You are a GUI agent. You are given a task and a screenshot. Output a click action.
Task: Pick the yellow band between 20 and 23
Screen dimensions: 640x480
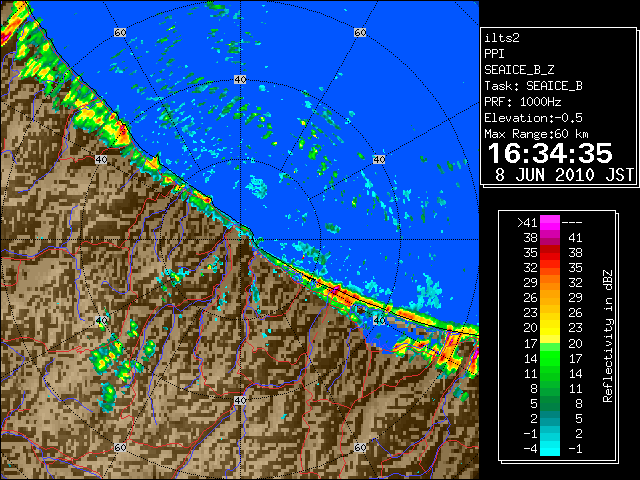(550, 328)
